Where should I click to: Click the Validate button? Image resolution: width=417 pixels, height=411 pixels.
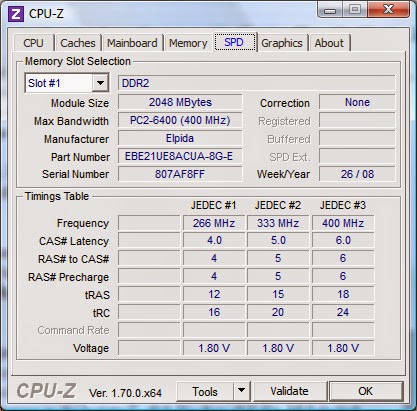pos(289,391)
